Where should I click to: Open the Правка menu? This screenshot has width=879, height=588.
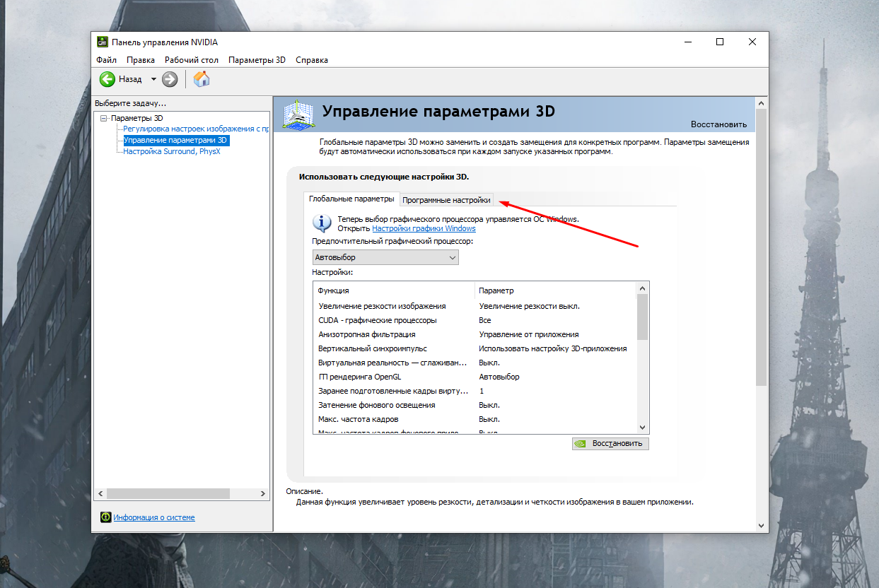141,60
